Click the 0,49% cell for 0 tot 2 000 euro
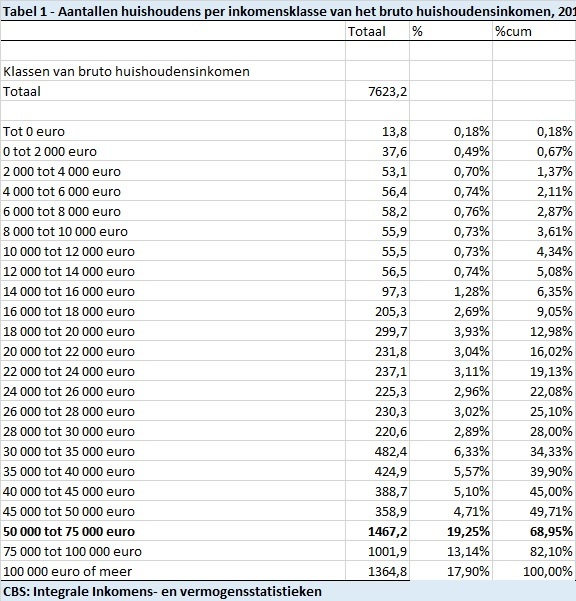 (451, 151)
